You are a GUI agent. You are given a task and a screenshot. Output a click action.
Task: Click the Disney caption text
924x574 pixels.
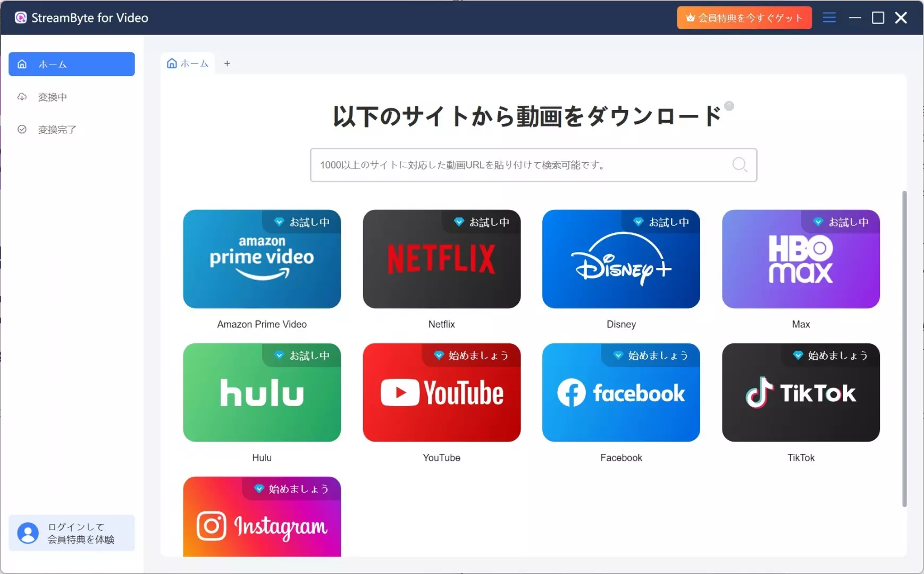tap(621, 324)
